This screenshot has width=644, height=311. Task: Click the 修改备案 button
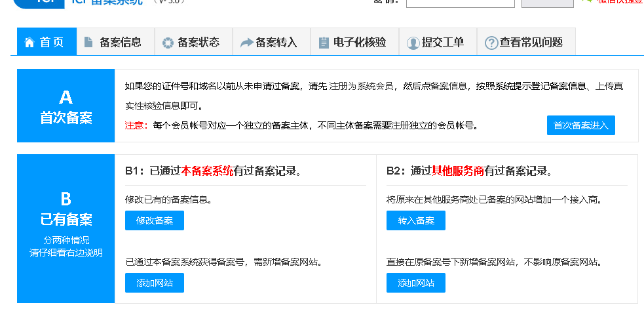tap(155, 221)
